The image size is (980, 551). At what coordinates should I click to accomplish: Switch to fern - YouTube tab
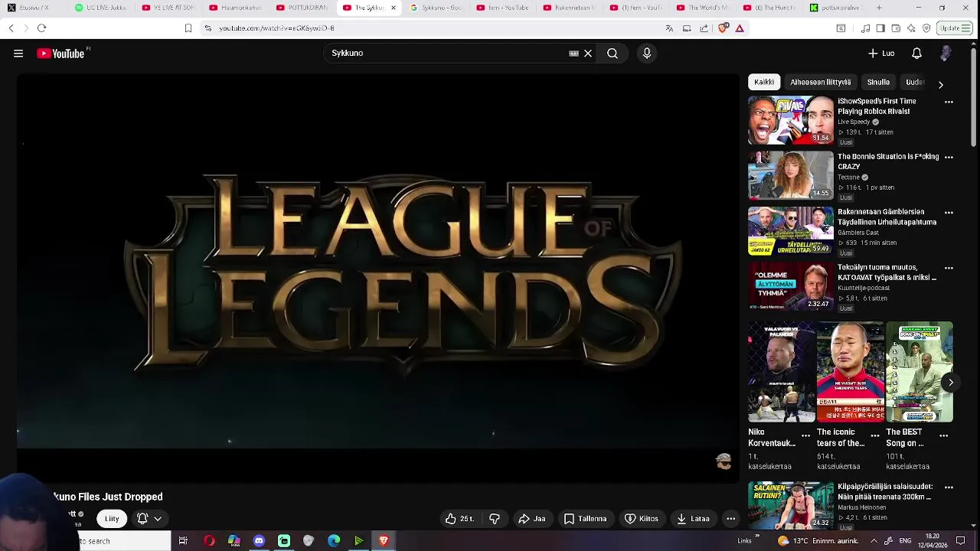tap(502, 8)
